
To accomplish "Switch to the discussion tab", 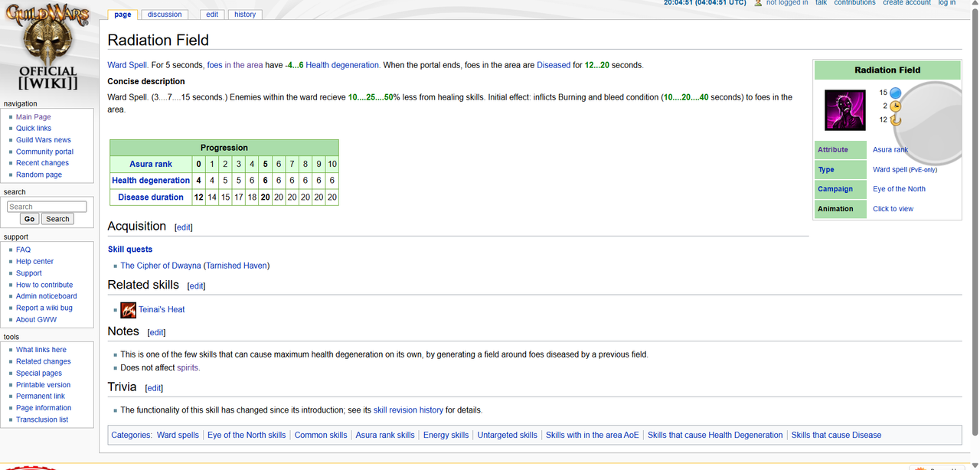I will [165, 15].
